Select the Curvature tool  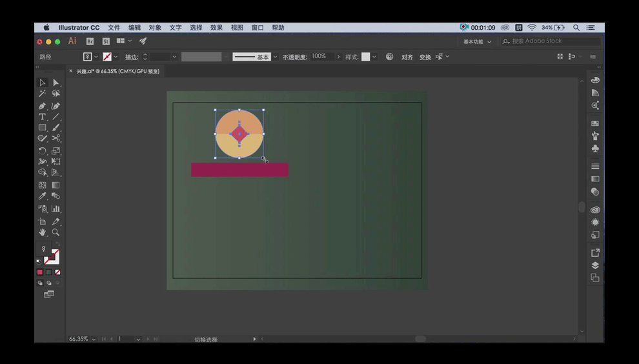pos(56,106)
